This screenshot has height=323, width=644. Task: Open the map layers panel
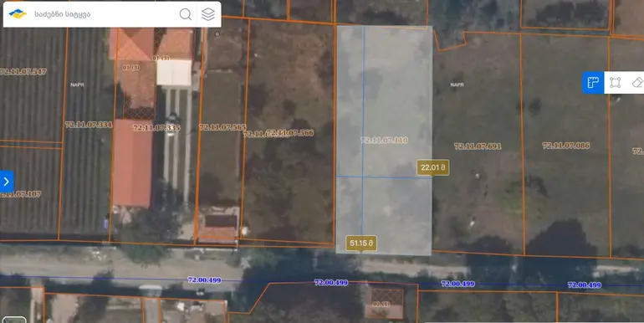coord(208,14)
